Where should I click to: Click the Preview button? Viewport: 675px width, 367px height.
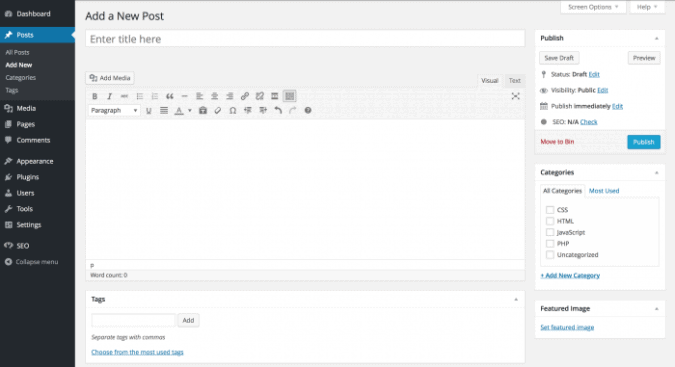644,58
